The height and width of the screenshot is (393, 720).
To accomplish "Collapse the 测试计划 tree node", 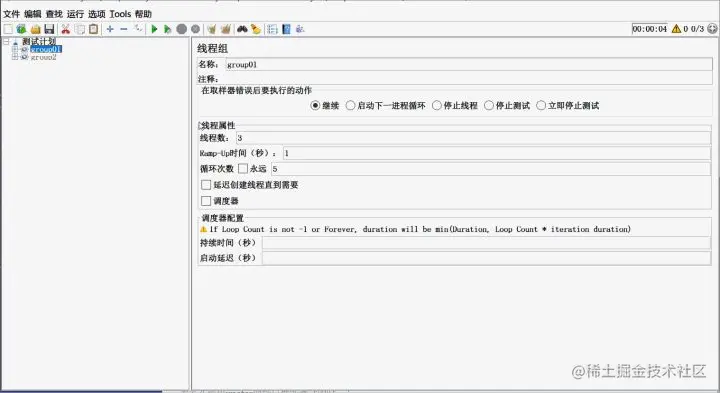I will 6,42.
